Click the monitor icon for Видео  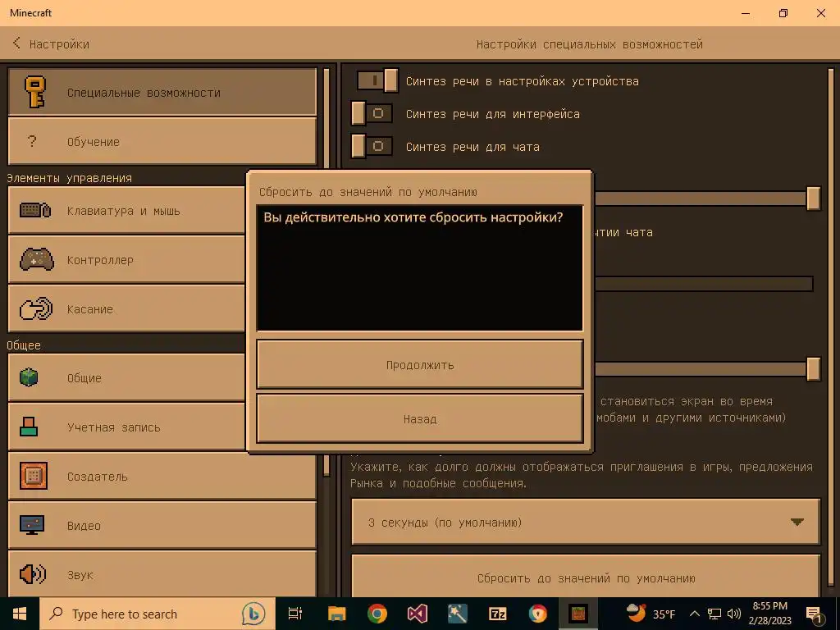coord(32,525)
